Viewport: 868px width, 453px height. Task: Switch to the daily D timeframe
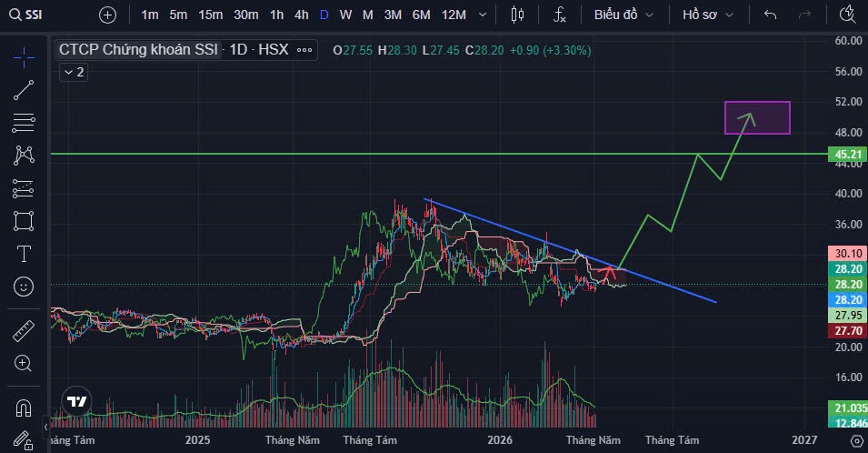[324, 15]
